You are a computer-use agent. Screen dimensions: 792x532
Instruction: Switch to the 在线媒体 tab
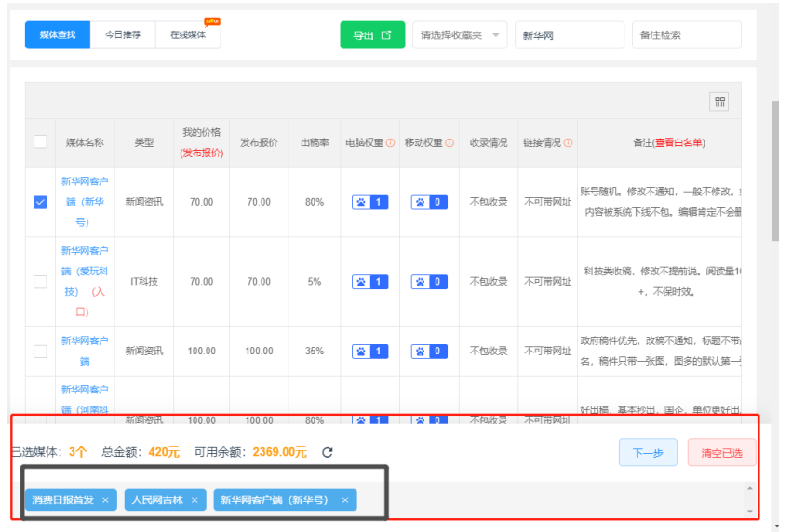[188, 35]
